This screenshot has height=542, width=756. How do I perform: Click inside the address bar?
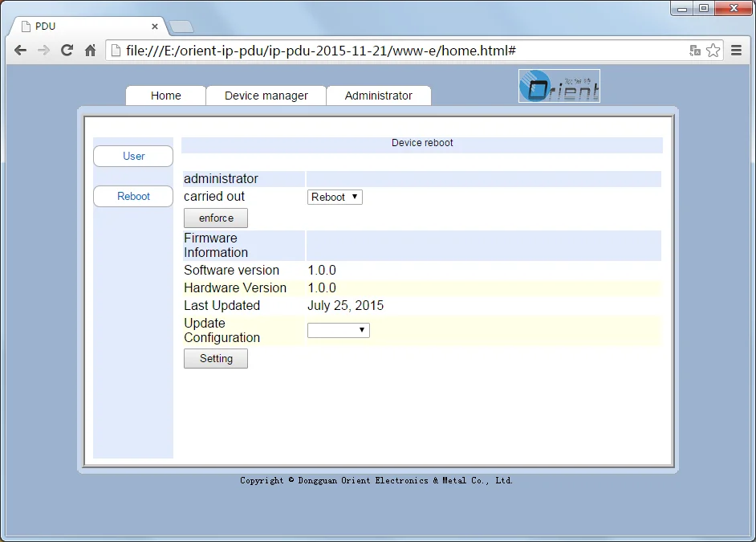pyautogui.click(x=321, y=50)
